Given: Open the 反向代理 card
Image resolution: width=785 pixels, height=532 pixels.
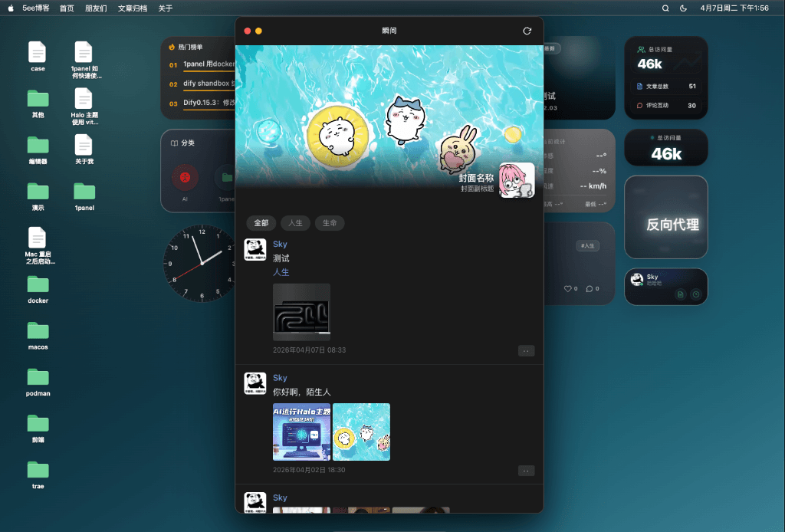Looking at the screenshot, I should pyautogui.click(x=665, y=225).
